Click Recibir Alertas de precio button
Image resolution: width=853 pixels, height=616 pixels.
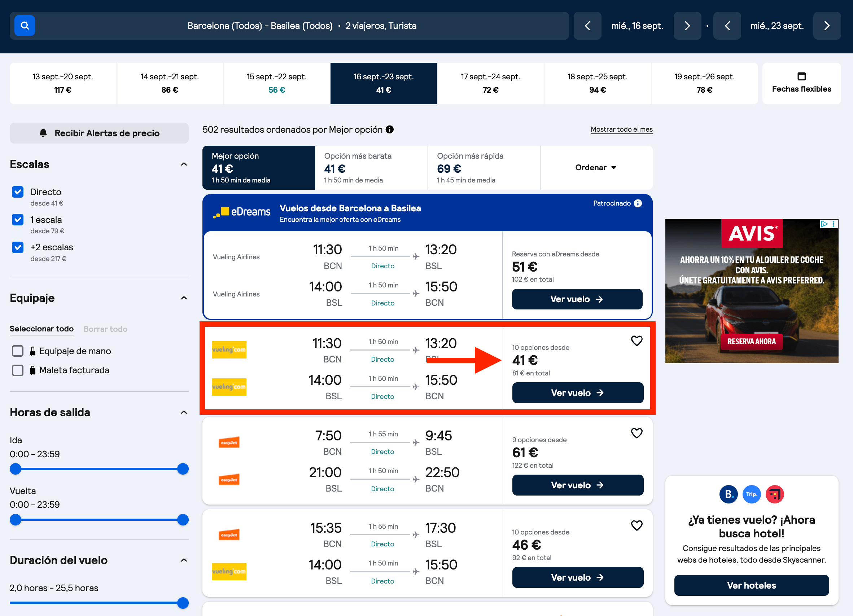(99, 133)
